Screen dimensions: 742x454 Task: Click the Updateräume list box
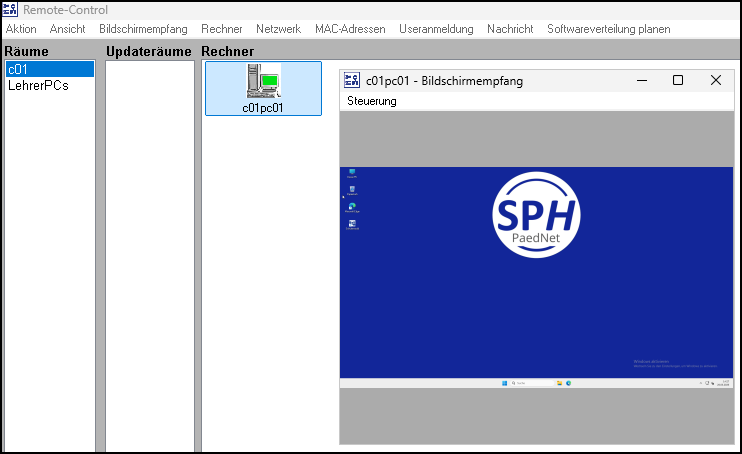[150, 256]
